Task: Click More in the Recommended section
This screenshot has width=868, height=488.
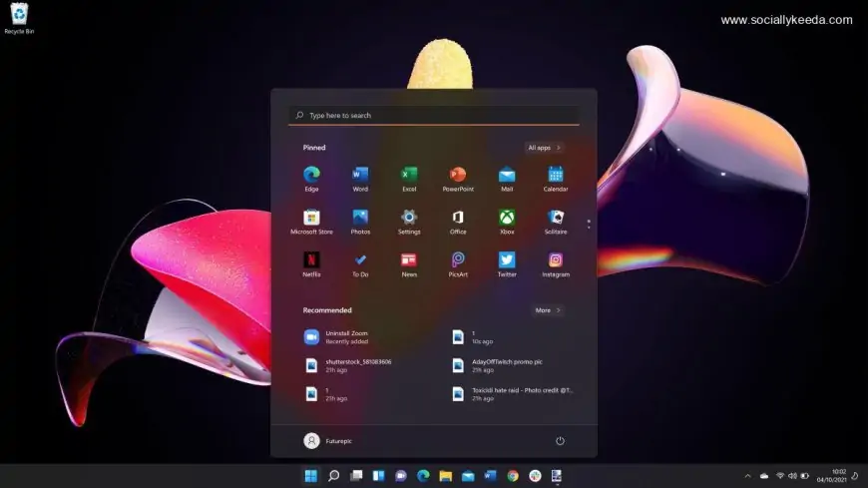Action: point(548,310)
